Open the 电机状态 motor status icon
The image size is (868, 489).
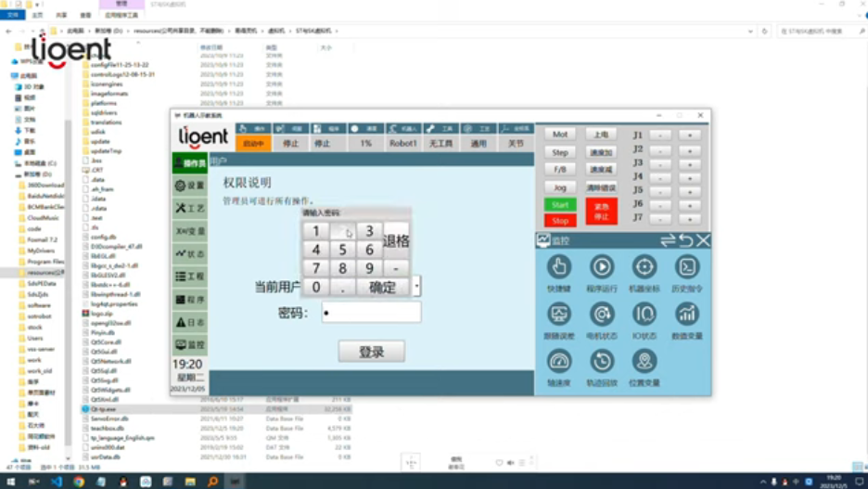pos(602,315)
